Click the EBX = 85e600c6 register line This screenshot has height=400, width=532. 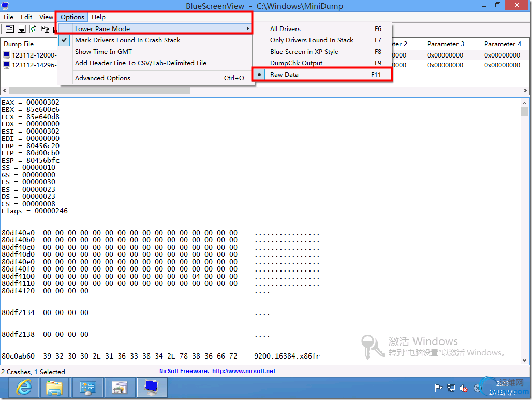(31, 109)
